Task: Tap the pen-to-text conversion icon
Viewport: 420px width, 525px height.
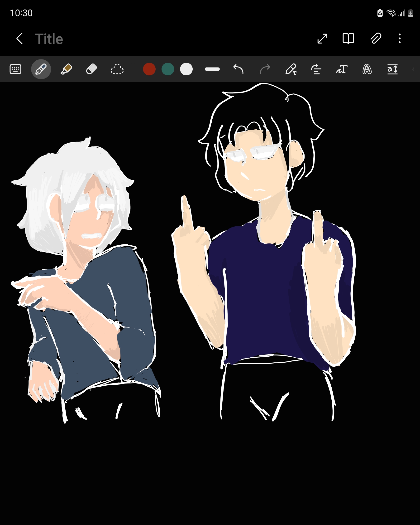Action: click(x=291, y=69)
